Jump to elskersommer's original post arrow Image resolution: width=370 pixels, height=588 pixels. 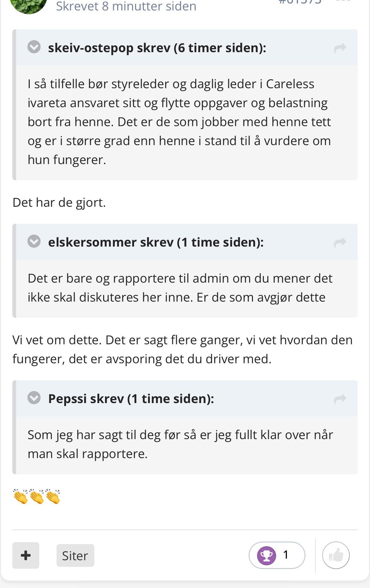340,242
